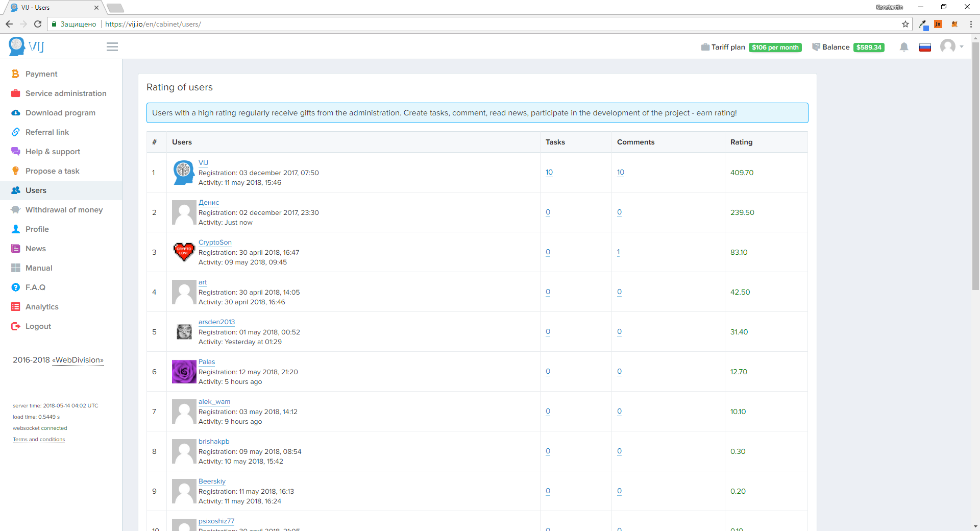Image resolution: width=980 pixels, height=531 pixels.
Task: Open the Chrome three-dot menu
Action: coord(971,24)
